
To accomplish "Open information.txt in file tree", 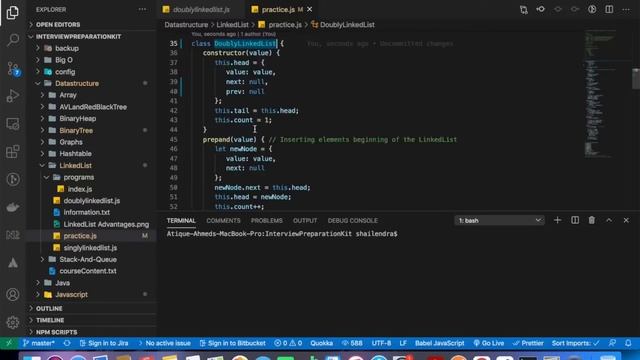I will [87, 212].
